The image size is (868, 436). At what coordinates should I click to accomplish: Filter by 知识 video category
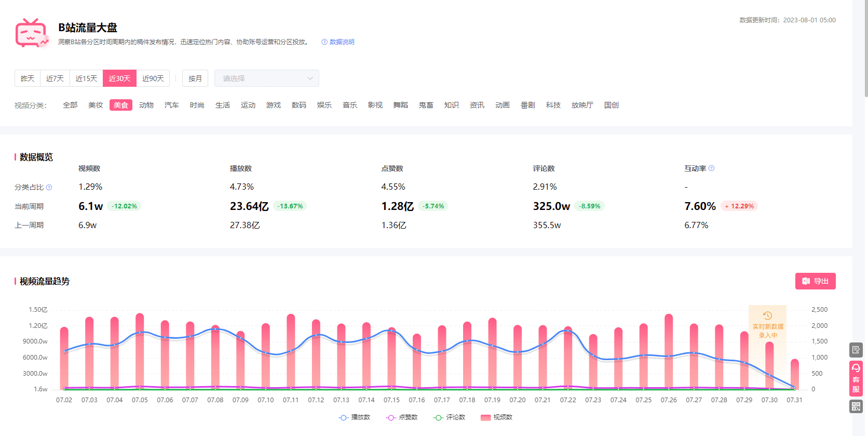pos(452,105)
